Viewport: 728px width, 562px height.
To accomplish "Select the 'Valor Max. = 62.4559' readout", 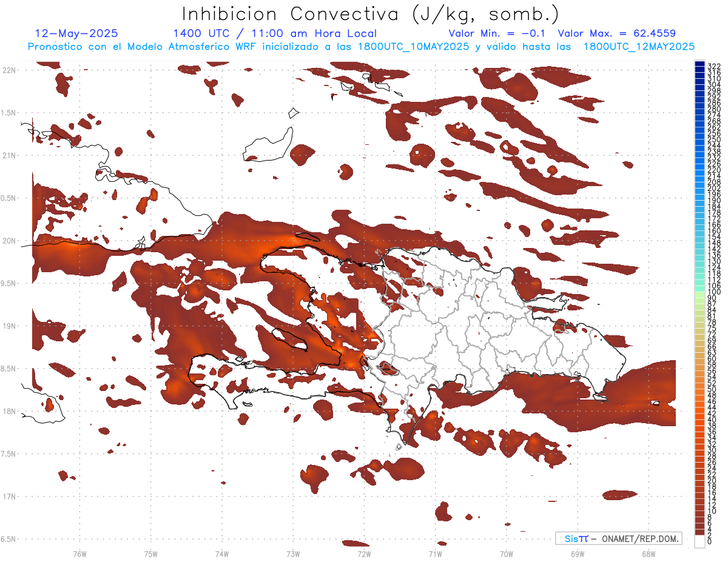I will 616,33.
